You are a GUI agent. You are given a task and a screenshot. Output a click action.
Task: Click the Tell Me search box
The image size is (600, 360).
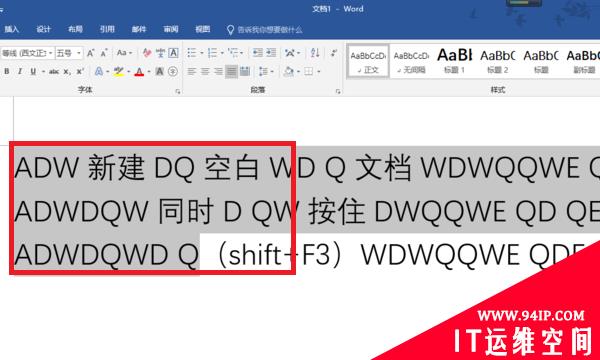264,29
